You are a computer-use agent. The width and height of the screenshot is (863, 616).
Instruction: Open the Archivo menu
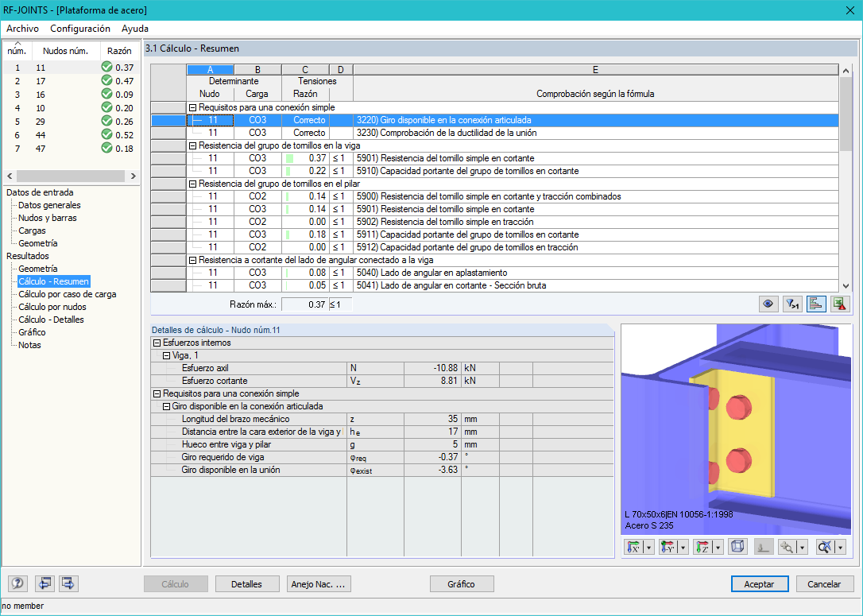(22, 29)
